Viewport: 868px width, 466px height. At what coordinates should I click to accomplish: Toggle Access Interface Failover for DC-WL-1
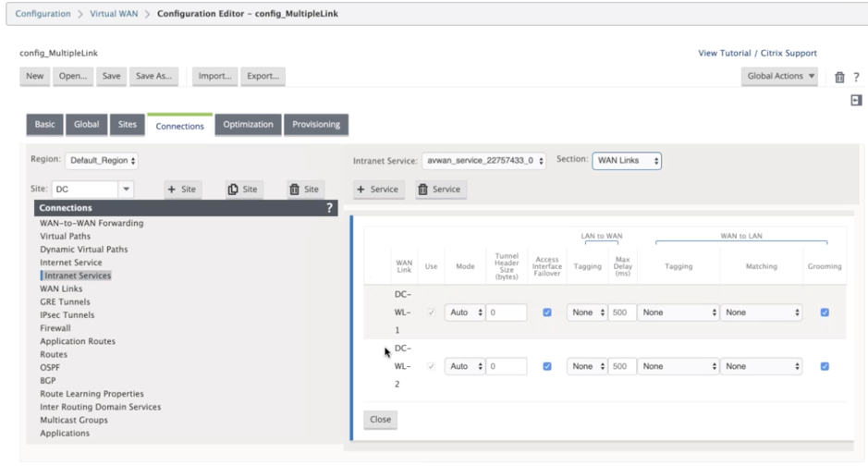[x=547, y=313]
